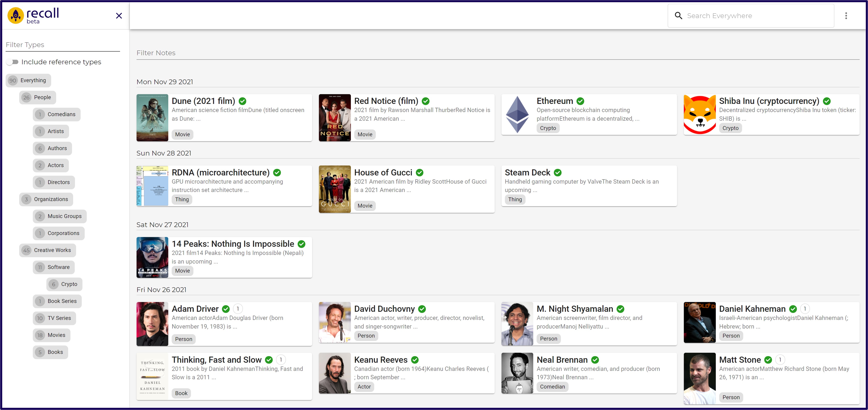
Task: Click the verified badge beside M. Night Shyamalan
Action: (620, 309)
